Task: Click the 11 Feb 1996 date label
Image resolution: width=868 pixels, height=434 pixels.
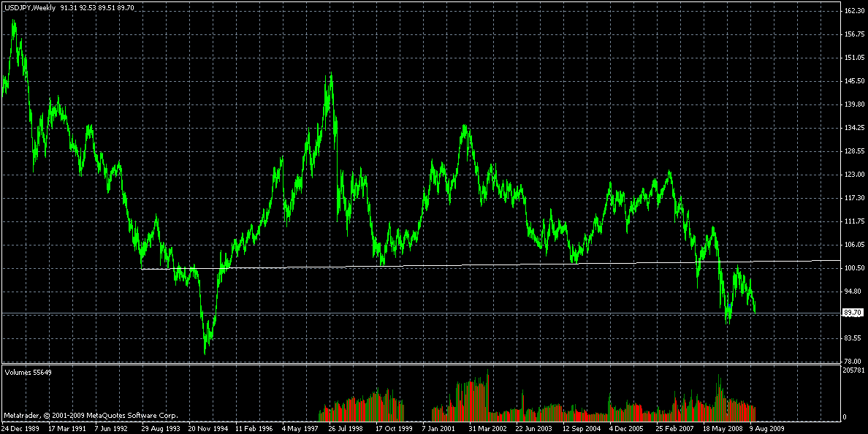Action: tap(254, 428)
